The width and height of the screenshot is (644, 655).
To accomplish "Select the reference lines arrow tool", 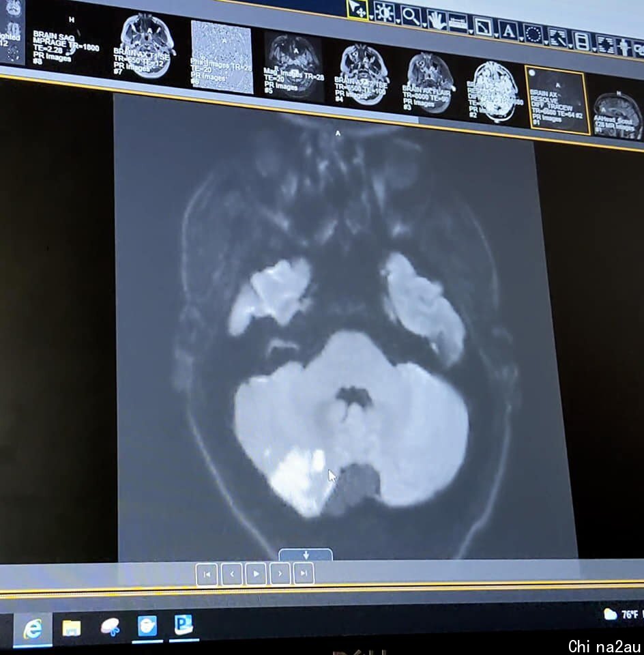I will pos(559,38).
